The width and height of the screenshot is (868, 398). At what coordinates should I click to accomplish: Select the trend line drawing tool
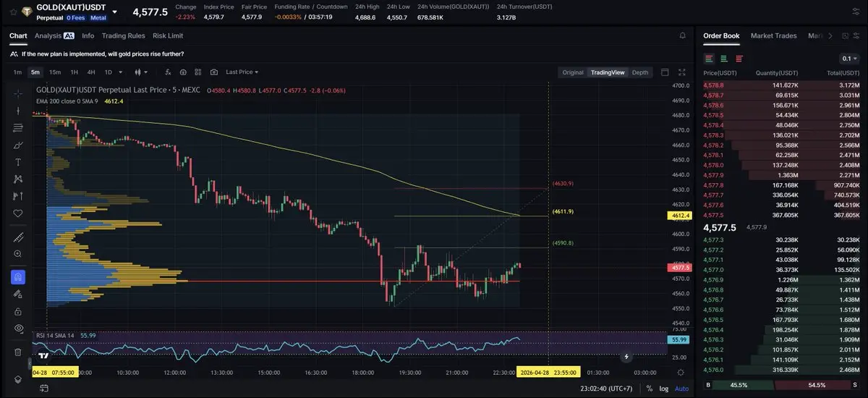pos(18,111)
